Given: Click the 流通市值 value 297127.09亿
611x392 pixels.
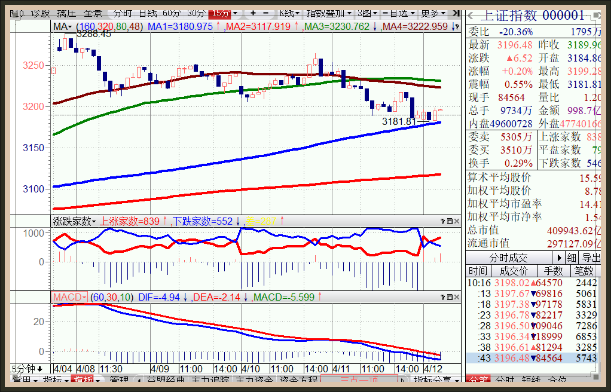Looking at the screenshot, I should pyautogui.click(x=574, y=244).
